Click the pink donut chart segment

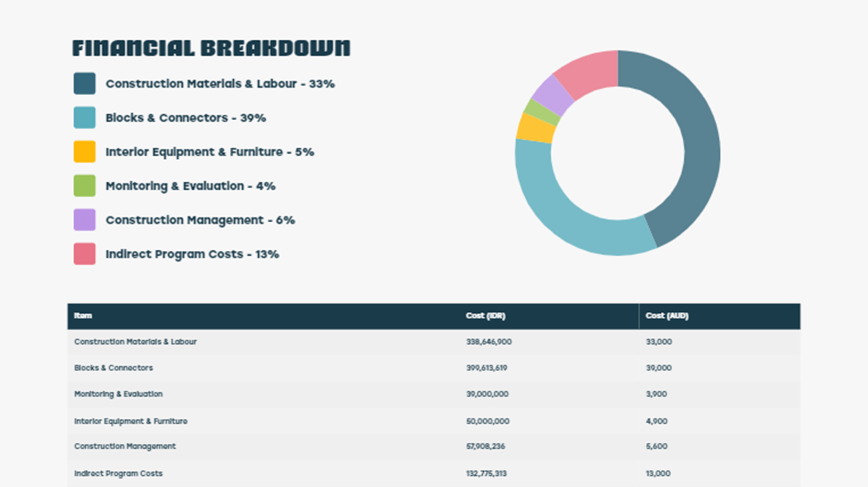(590, 72)
